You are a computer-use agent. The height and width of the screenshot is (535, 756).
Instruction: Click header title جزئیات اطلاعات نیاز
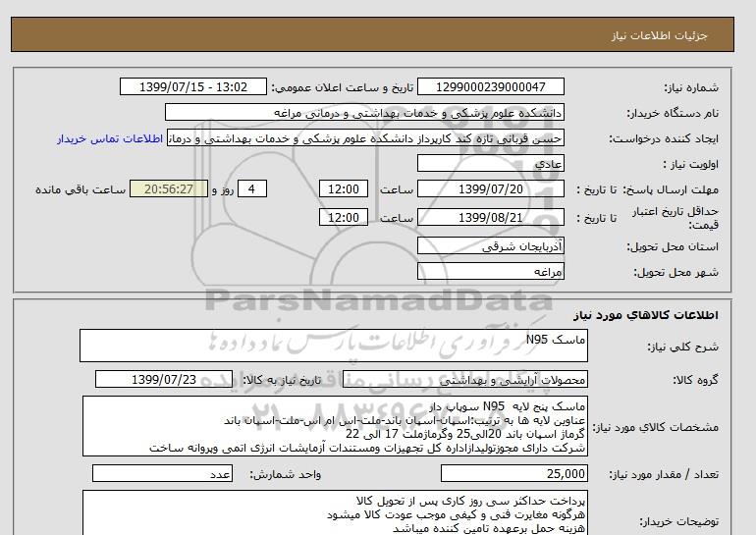tap(659, 35)
